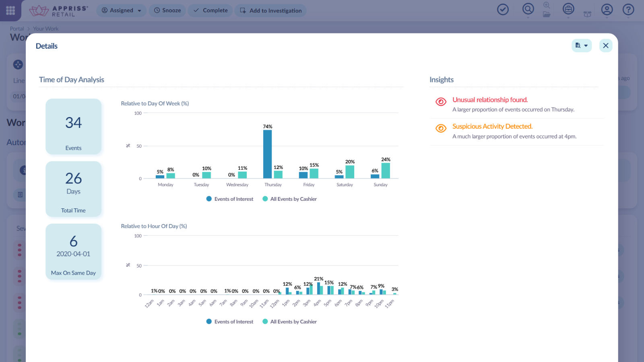644x362 pixels.
Task: Expand the Assigned dropdown
Action: click(121, 10)
